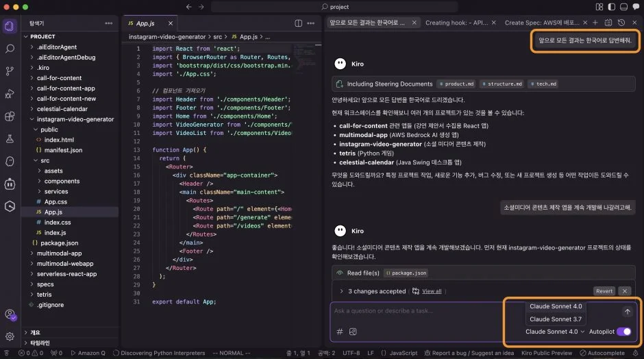Open Extensions view
Viewport: 644px width, 359px height.
10,116
